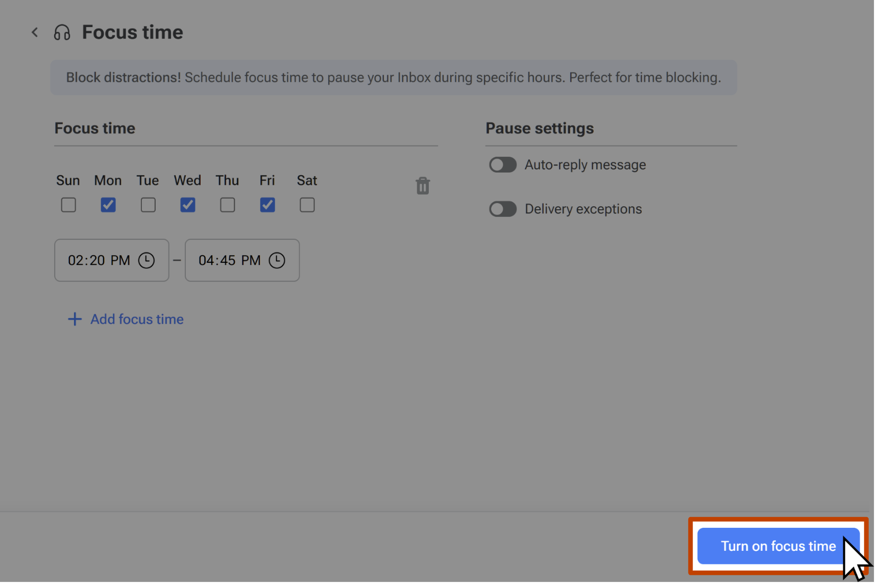The height and width of the screenshot is (588, 879).
Task: Click the Delivery exceptions toggle knob
Action: pyautogui.click(x=496, y=209)
